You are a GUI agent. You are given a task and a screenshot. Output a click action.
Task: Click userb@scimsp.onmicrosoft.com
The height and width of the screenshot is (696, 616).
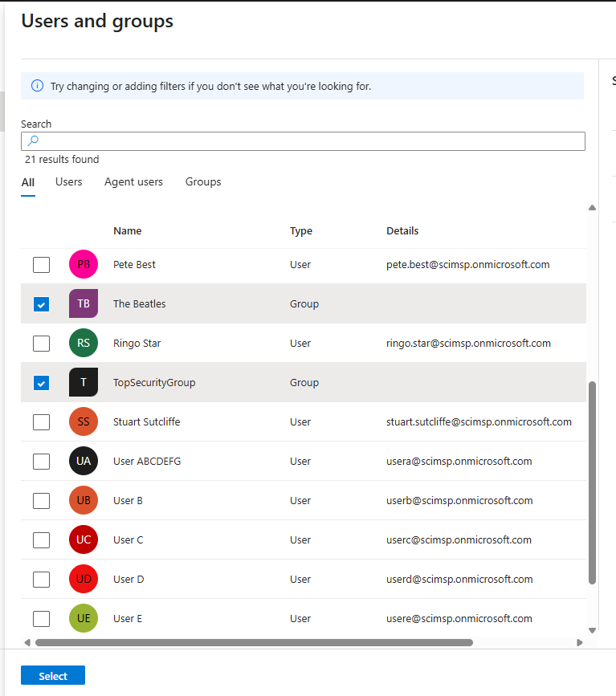[x=459, y=500]
